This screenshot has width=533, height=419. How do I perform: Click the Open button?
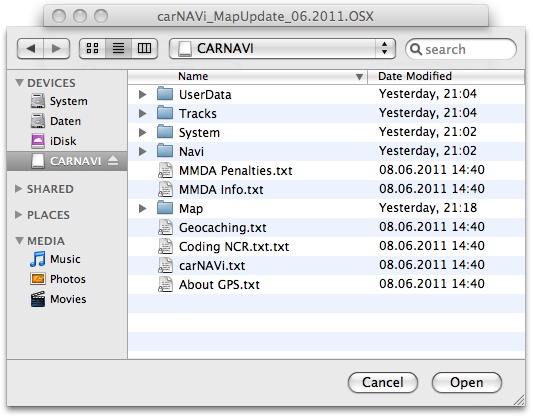coord(467,382)
